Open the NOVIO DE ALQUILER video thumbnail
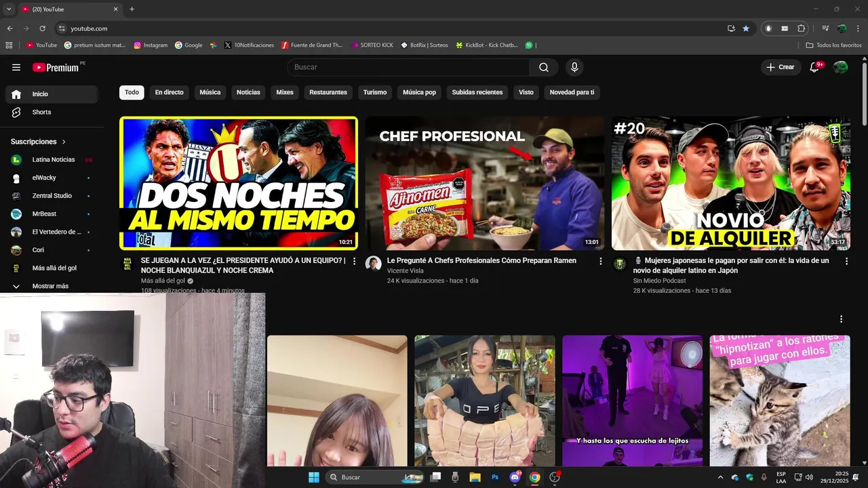The image size is (868, 488). (731, 183)
